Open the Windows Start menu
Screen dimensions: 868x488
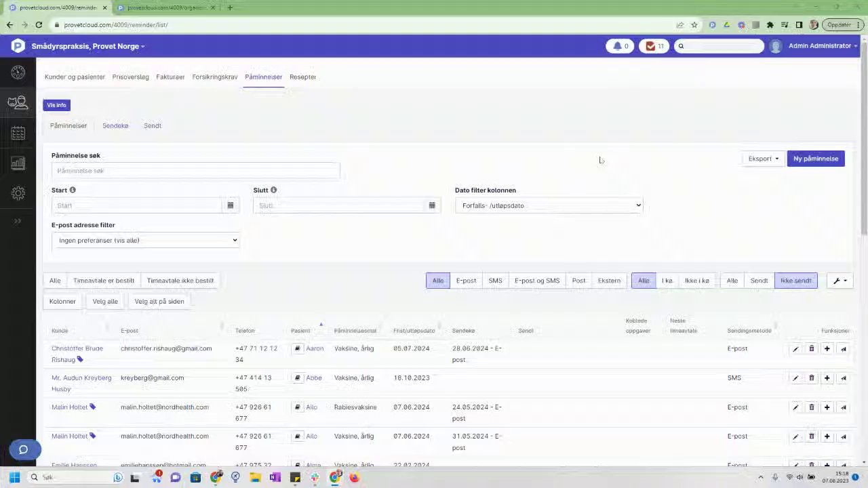(x=14, y=477)
